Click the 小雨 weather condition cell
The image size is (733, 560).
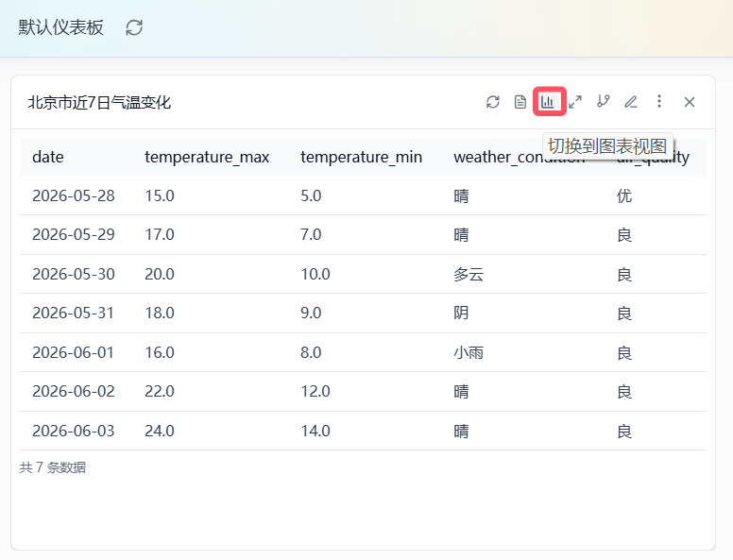click(469, 352)
